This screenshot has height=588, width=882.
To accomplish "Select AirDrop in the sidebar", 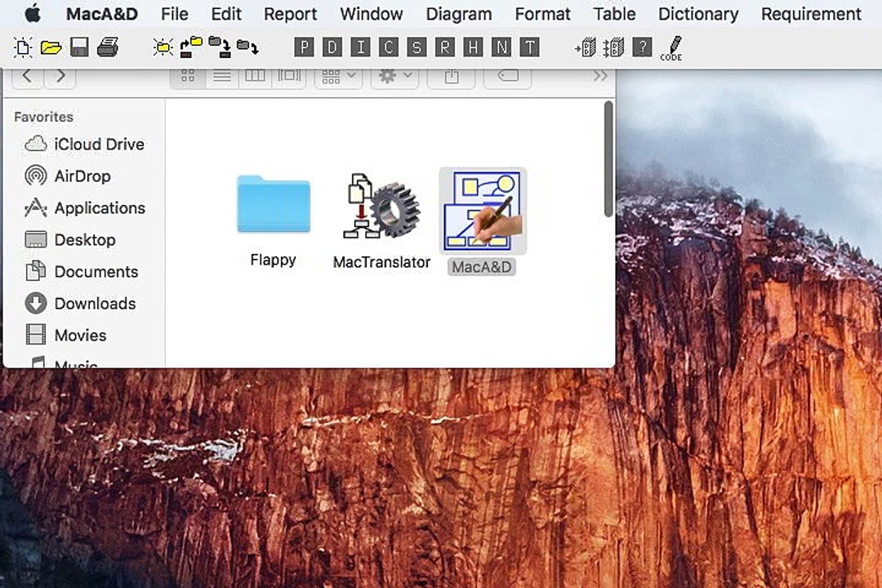I will click(x=68, y=176).
